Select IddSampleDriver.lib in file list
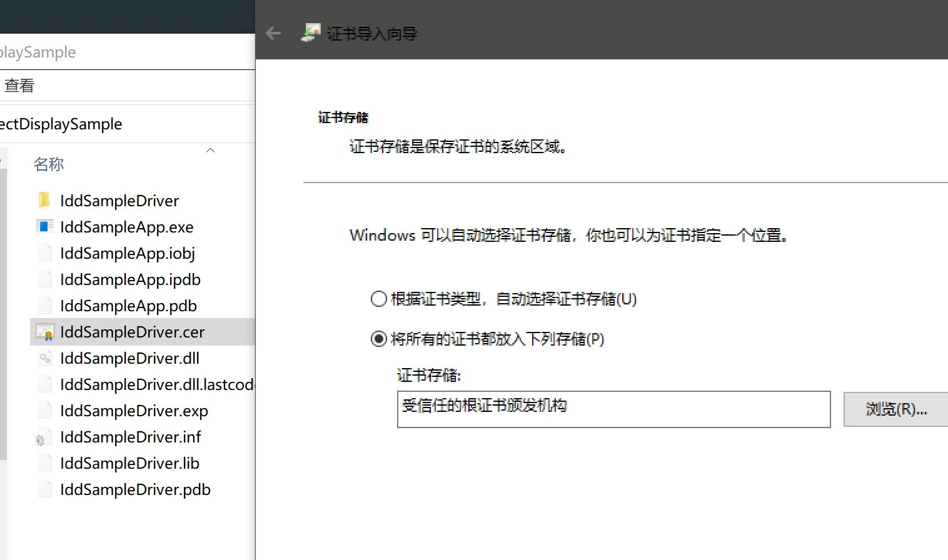 (129, 463)
